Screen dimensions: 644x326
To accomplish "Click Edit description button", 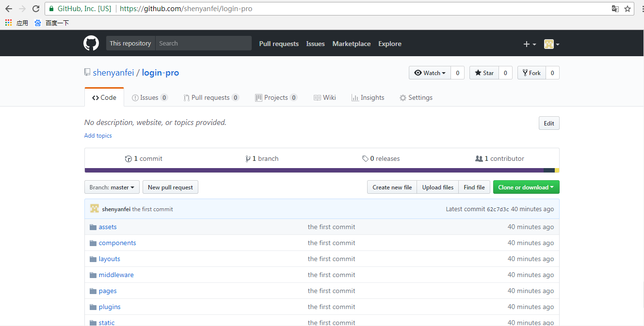I will point(549,123).
